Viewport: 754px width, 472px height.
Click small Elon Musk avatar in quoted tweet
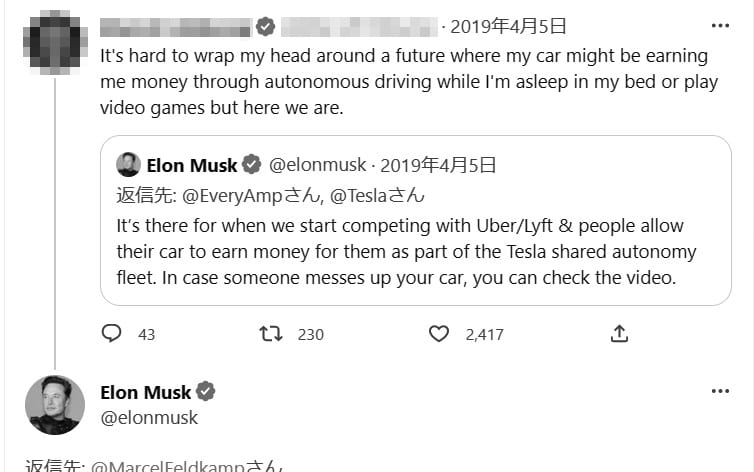(128, 165)
